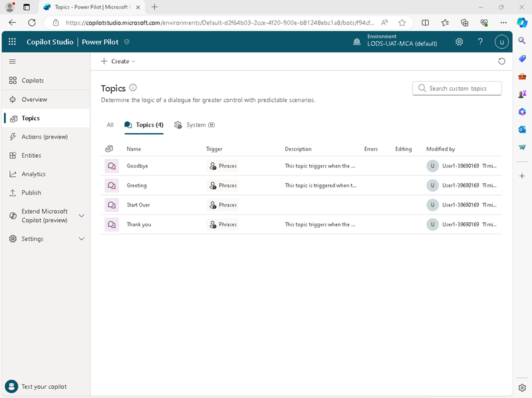Open the browser split screen icon
Image resolution: width=532 pixels, height=398 pixels.
tap(425, 23)
